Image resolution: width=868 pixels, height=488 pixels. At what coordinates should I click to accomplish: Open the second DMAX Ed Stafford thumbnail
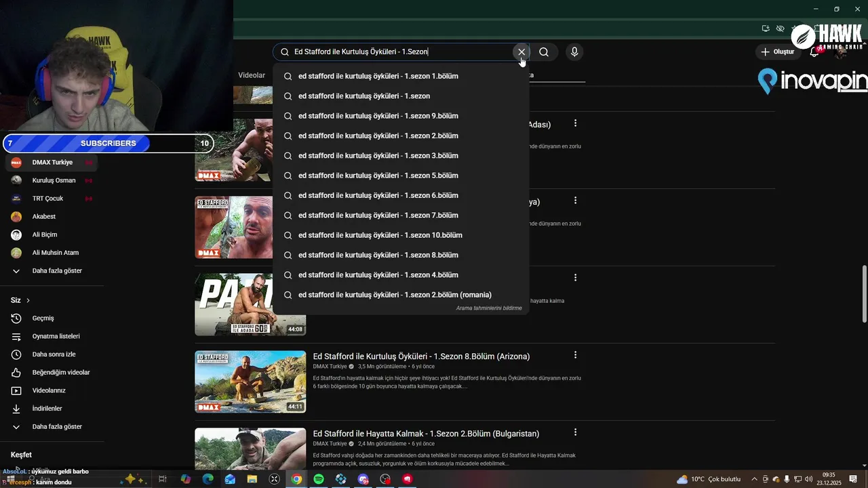pos(234,227)
